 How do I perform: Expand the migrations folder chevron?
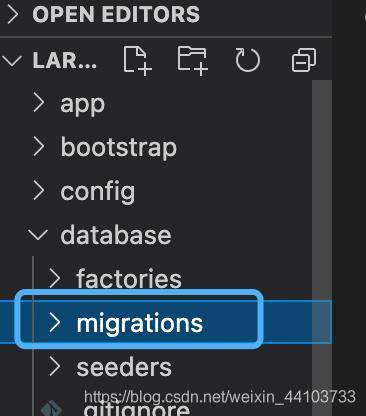coord(55,323)
